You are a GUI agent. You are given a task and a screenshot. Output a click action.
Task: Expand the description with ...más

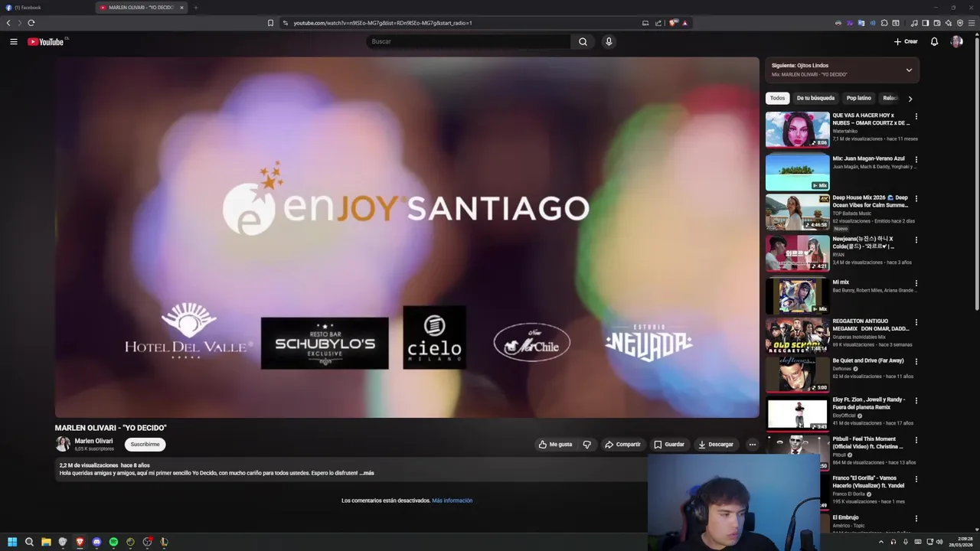[367, 473]
